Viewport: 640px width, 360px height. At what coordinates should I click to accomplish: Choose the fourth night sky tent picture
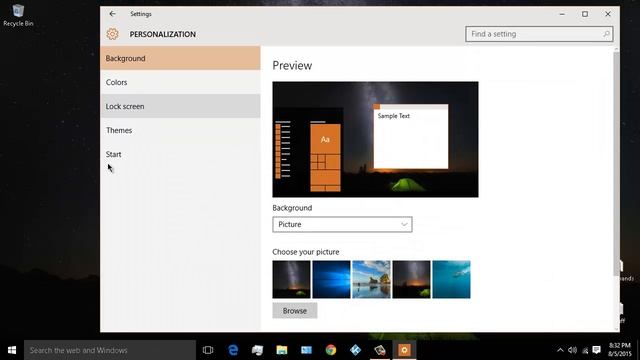[x=411, y=280]
